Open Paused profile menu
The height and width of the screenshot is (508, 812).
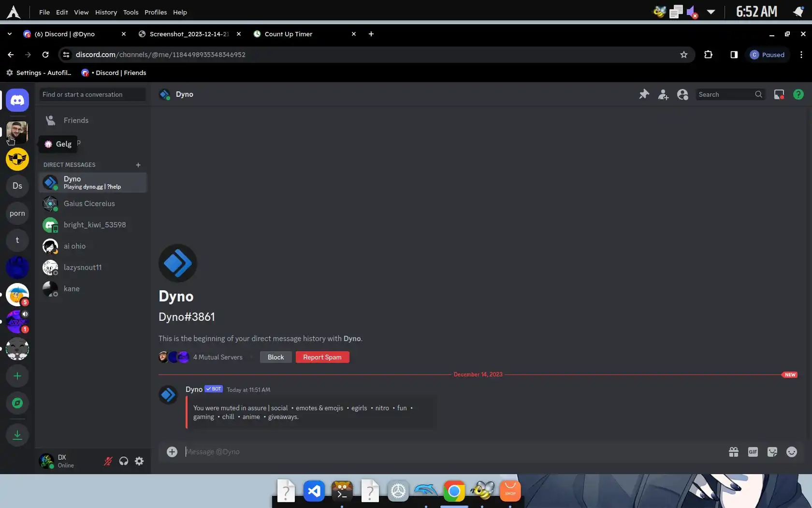767,55
